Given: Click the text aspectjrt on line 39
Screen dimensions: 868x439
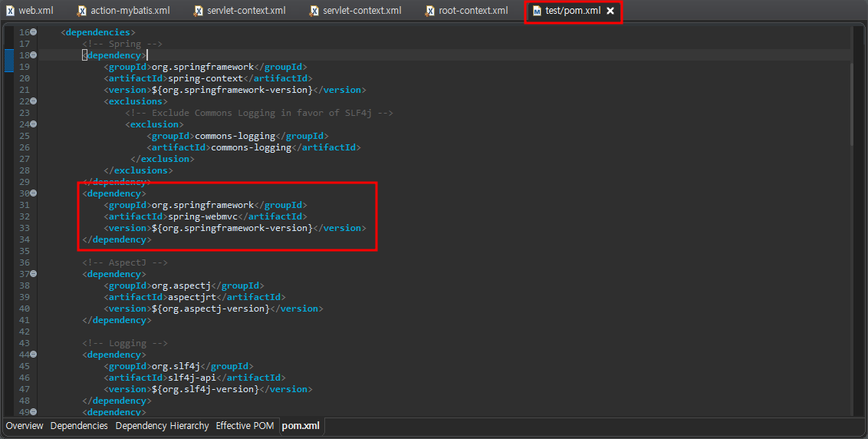Looking at the screenshot, I should (192, 297).
